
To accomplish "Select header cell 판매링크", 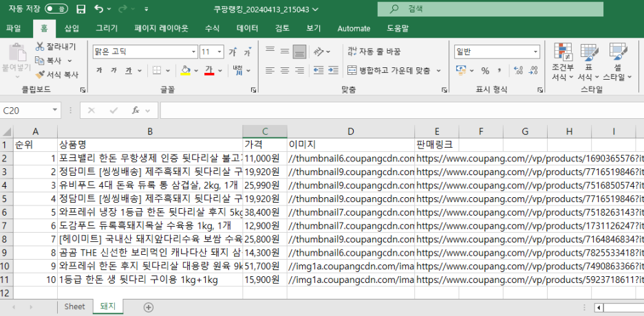I will click(x=437, y=145).
